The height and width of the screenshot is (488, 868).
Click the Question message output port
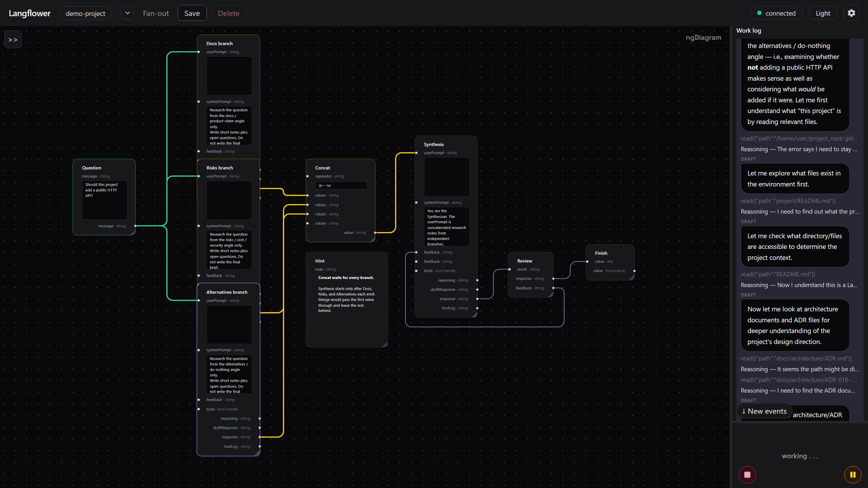pos(135,226)
